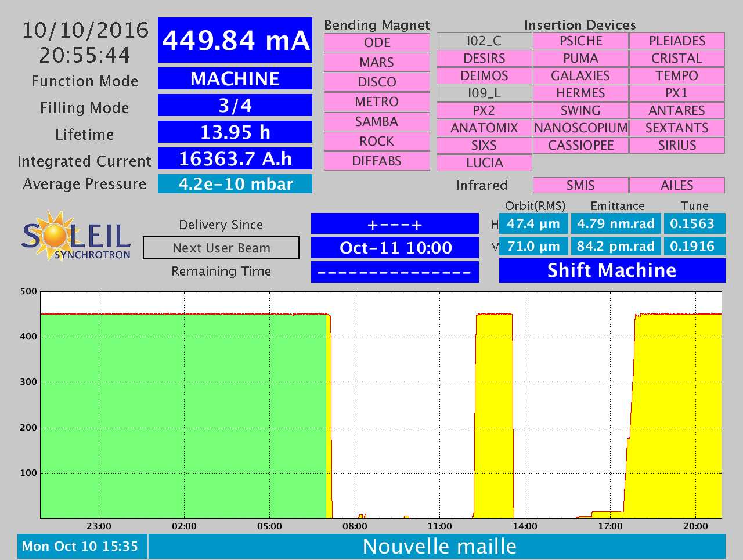Select the GALAXIES beamline box
This screenshot has width=743, height=560.
[580, 76]
